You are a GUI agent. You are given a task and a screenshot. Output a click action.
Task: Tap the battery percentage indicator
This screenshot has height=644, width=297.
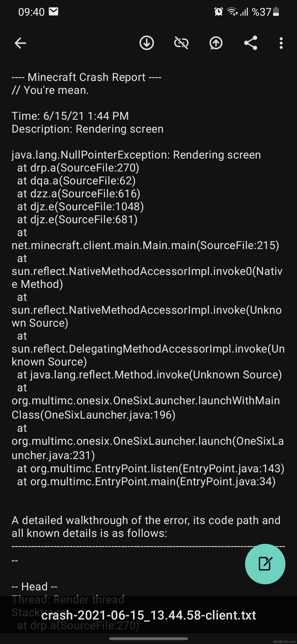point(262,12)
